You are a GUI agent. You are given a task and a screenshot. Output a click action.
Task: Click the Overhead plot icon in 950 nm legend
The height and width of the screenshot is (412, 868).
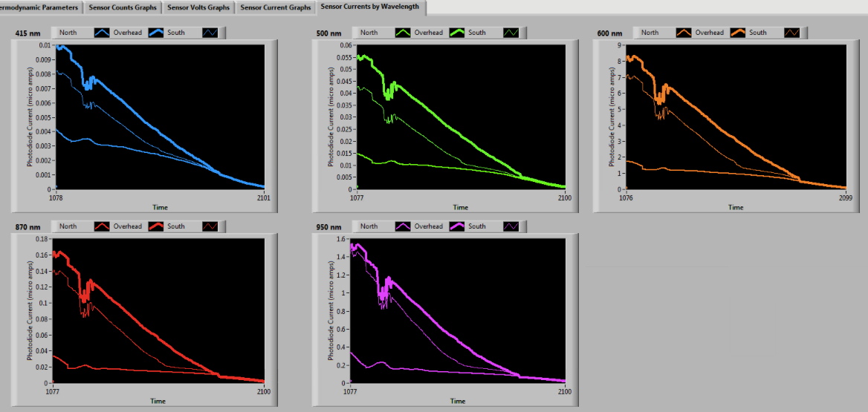[x=457, y=226]
